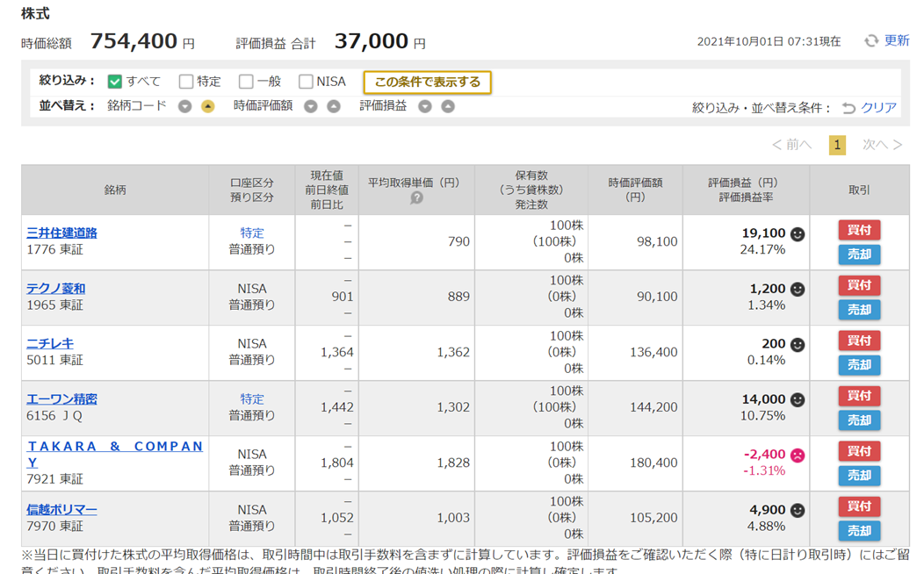Click この条件で表示する button

[427, 82]
